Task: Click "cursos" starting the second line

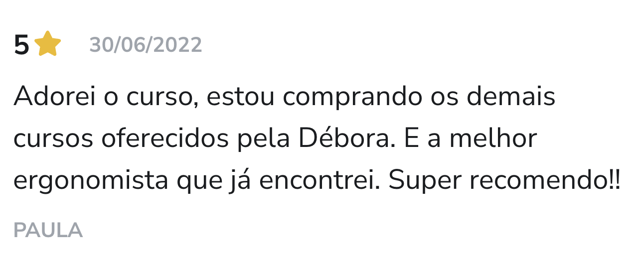Action: tap(53, 140)
